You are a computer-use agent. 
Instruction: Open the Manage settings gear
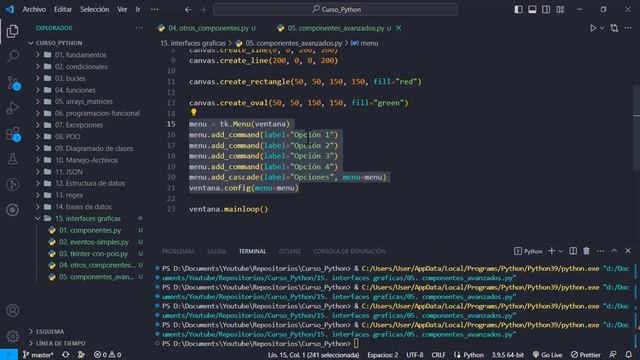(13, 336)
